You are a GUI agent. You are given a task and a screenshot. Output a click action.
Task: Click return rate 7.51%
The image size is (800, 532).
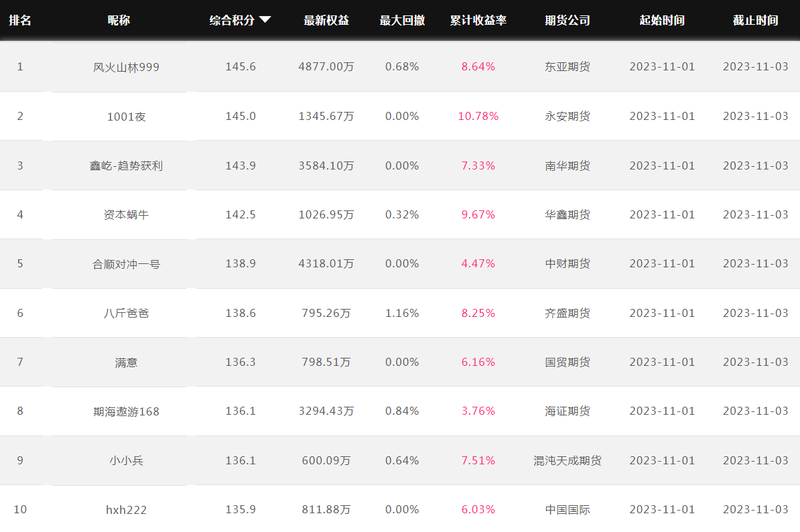478,460
